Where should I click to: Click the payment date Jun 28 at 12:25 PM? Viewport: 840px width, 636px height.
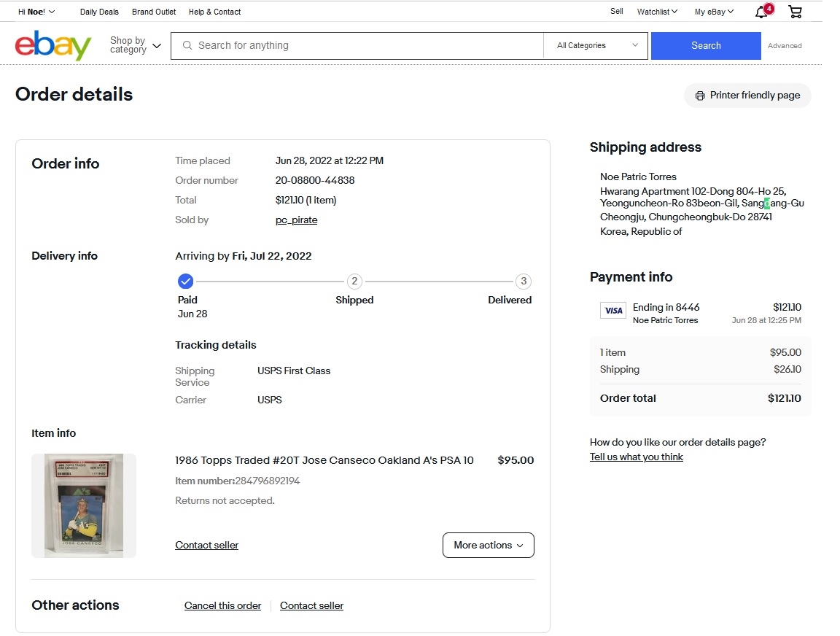click(x=766, y=320)
